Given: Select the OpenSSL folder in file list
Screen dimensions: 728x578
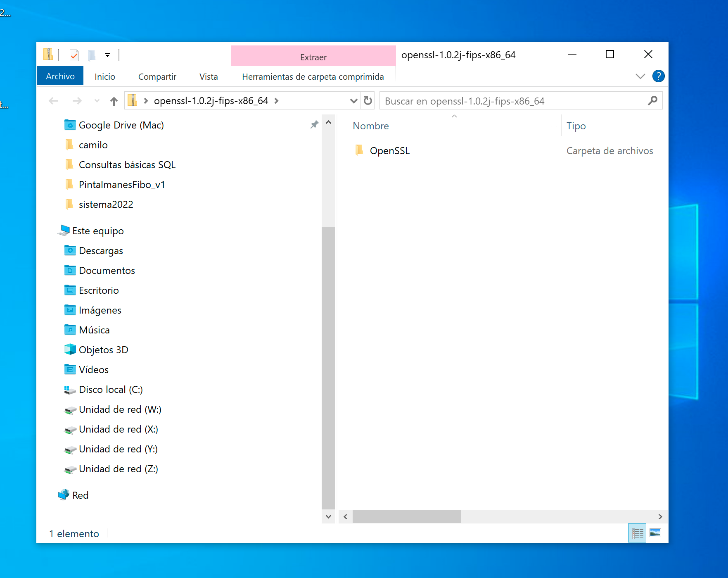Looking at the screenshot, I should (x=389, y=151).
